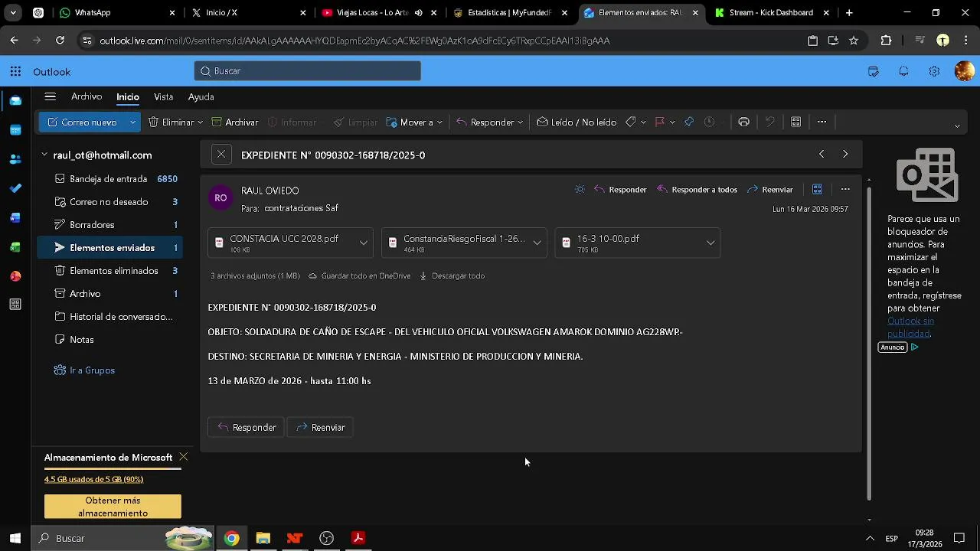Click the three-dot more options in ribbon
This screenshot has width=980, height=551.
(822, 122)
